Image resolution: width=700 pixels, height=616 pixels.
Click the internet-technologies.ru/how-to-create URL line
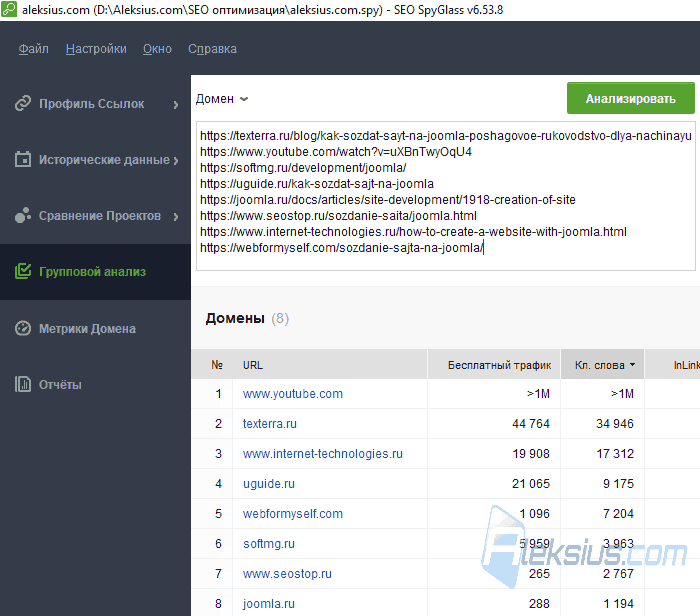(413, 232)
